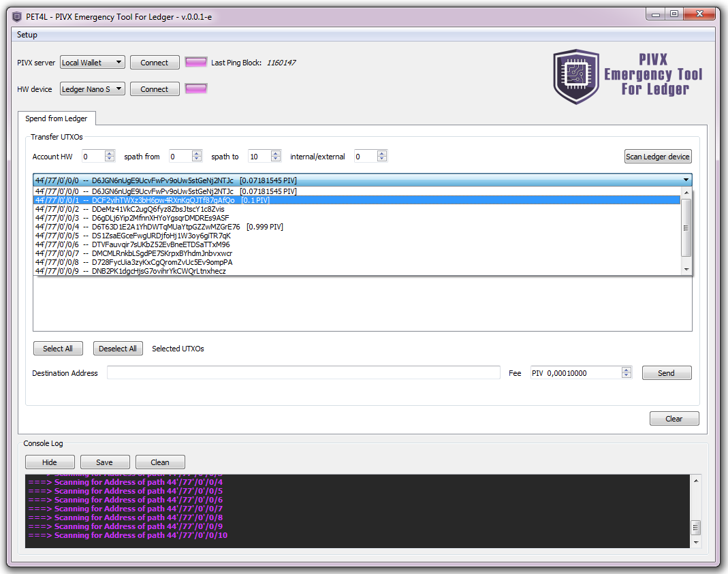Click Last Ping Block value 1160147
Screen dimensions: 728x574
coord(281,63)
